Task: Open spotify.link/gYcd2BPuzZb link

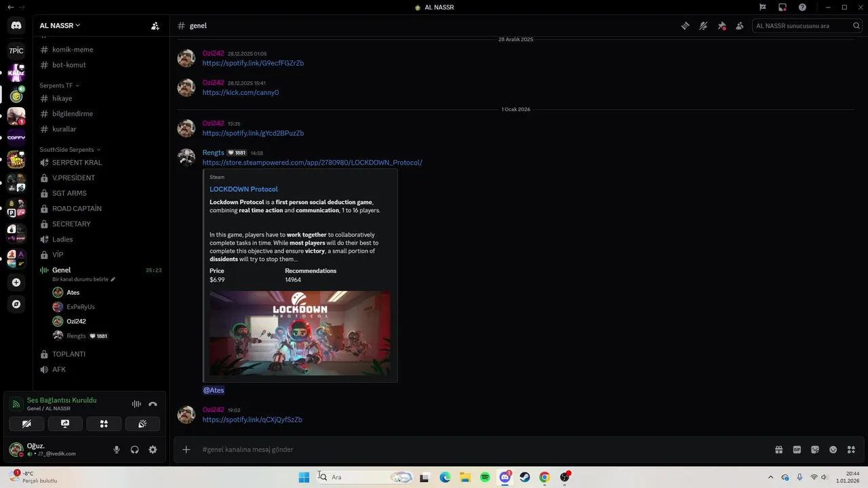Action: point(253,133)
